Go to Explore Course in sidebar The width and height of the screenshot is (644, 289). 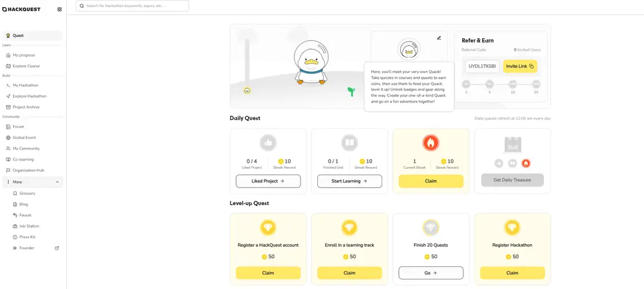click(26, 66)
